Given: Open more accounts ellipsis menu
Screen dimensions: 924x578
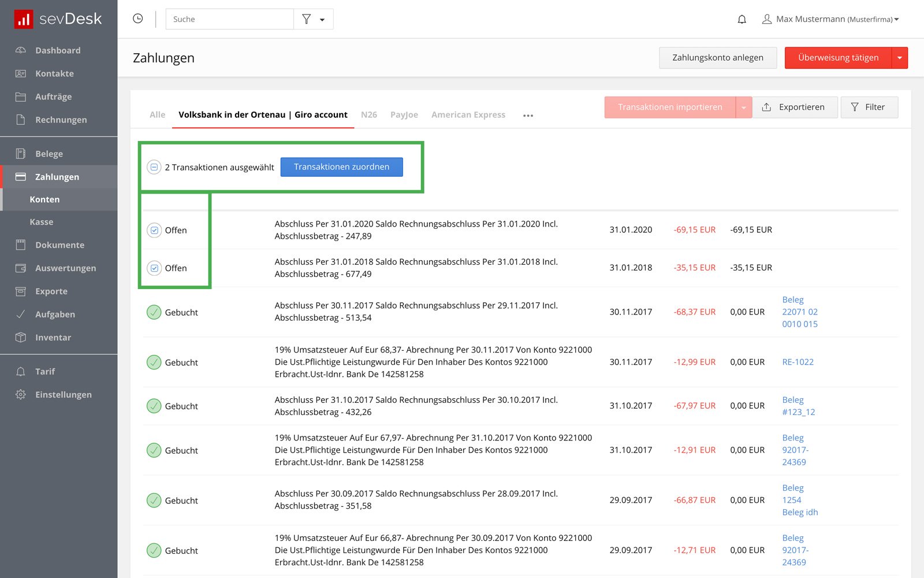Looking at the screenshot, I should point(528,116).
